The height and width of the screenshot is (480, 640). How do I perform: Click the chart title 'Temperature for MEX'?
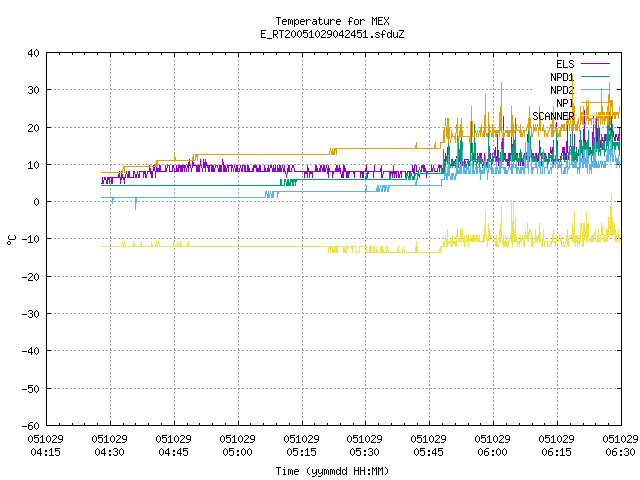(332, 21)
